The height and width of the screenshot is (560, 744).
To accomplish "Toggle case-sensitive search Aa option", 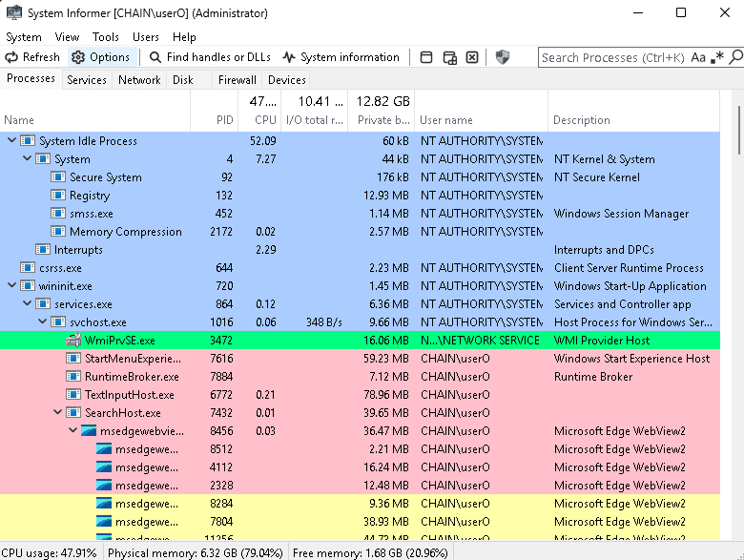I will point(698,57).
